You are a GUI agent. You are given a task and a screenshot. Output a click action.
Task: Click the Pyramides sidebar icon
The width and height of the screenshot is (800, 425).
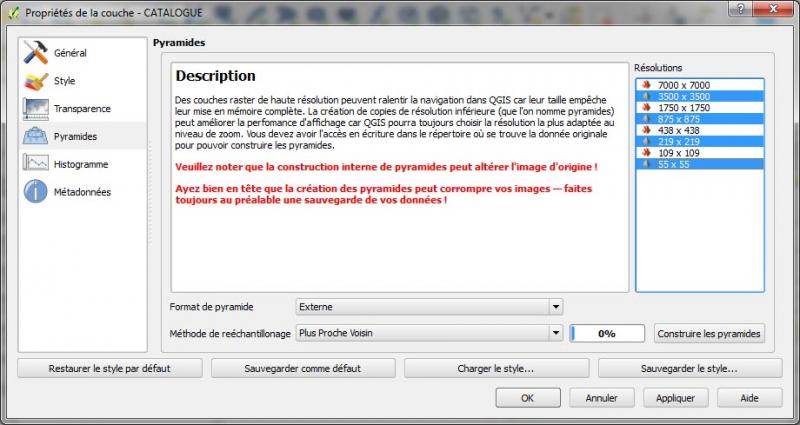[36, 136]
